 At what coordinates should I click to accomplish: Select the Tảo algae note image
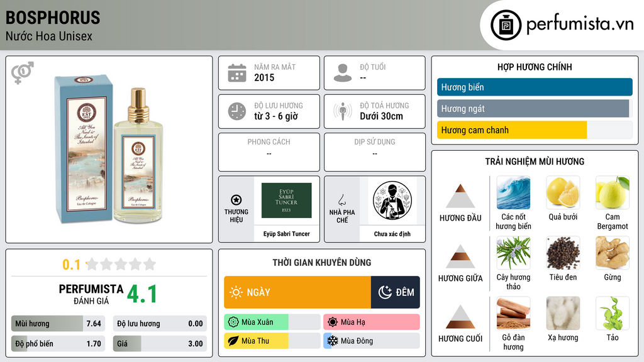tap(613, 313)
